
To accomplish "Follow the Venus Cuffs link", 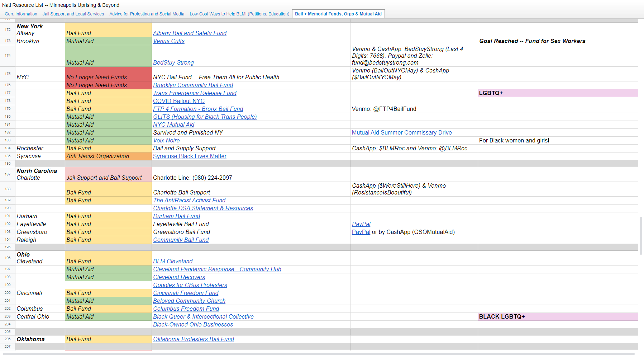I will 169,41.
